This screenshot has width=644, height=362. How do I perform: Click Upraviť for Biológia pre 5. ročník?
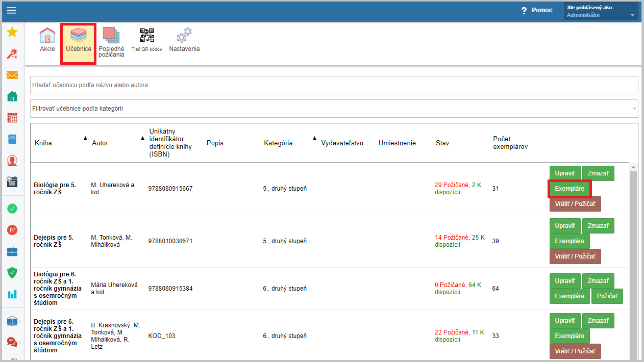[565, 173]
